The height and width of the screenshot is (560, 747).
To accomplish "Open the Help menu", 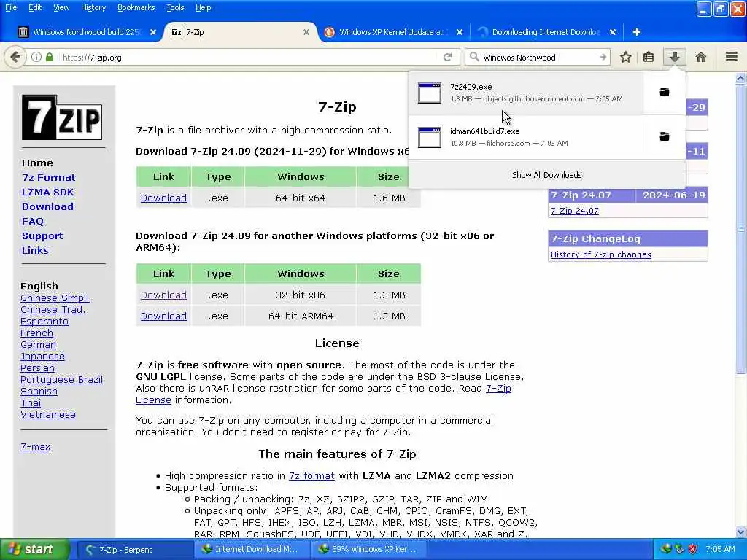I will coord(204,7).
